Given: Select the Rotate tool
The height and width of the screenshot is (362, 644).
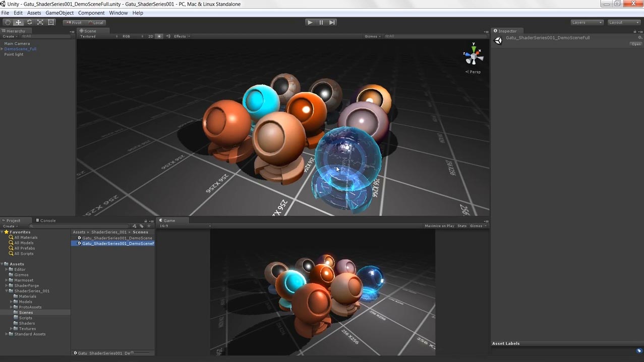Looking at the screenshot, I should click(29, 22).
